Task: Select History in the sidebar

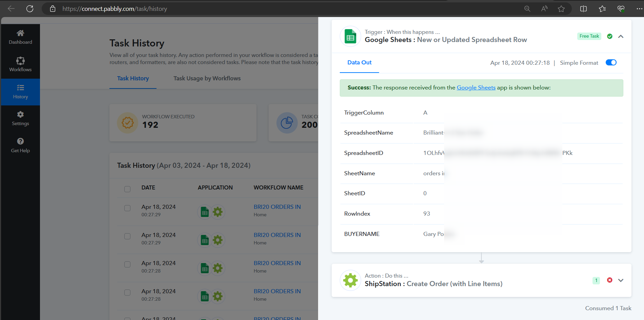Action: 20,92
